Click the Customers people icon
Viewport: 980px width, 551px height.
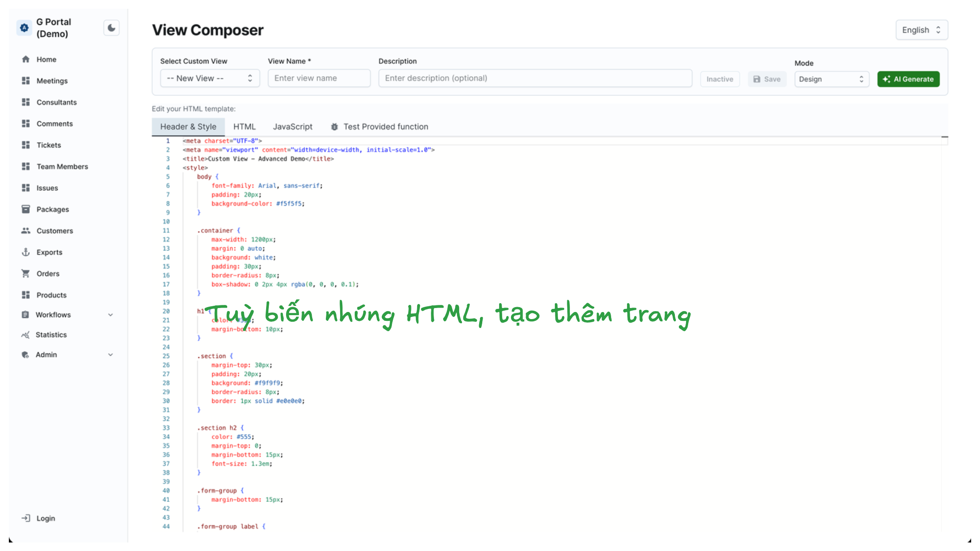click(x=26, y=231)
